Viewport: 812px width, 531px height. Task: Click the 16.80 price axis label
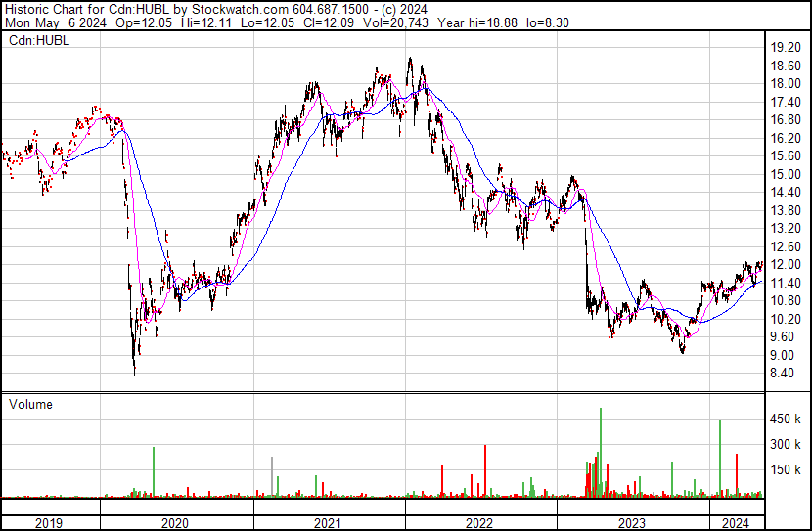[786, 120]
